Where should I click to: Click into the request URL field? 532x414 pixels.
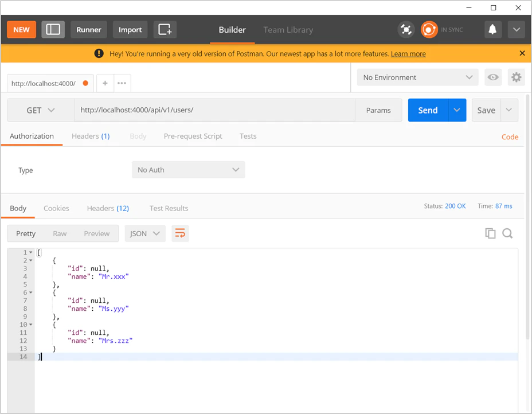point(214,110)
